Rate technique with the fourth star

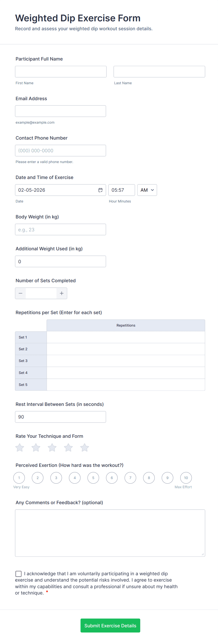click(x=68, y=447)
